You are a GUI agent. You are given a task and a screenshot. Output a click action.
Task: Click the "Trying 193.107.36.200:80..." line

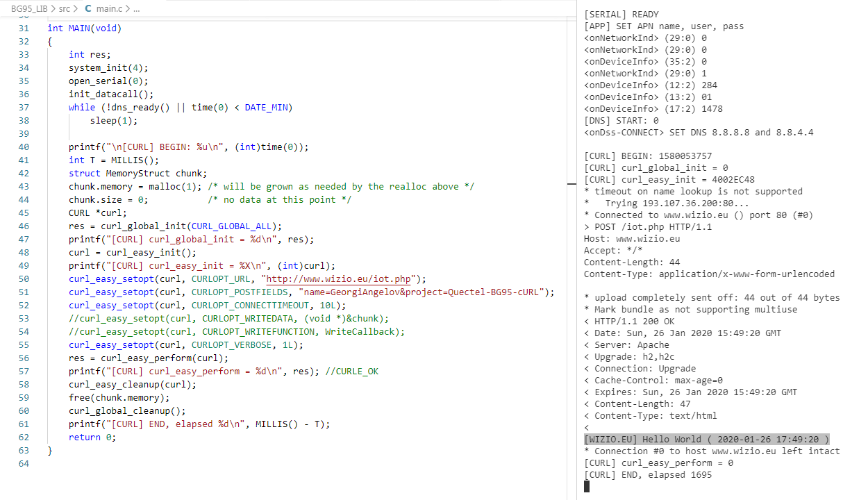[677, 203]
